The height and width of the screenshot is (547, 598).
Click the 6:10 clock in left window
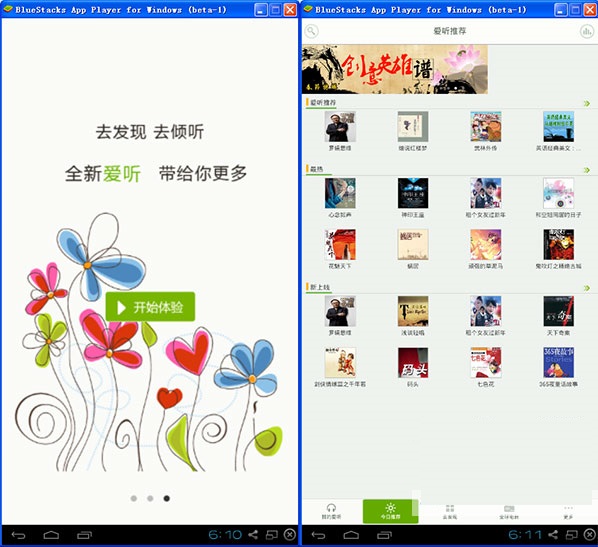pyautogui.click(x=225, y=535)
